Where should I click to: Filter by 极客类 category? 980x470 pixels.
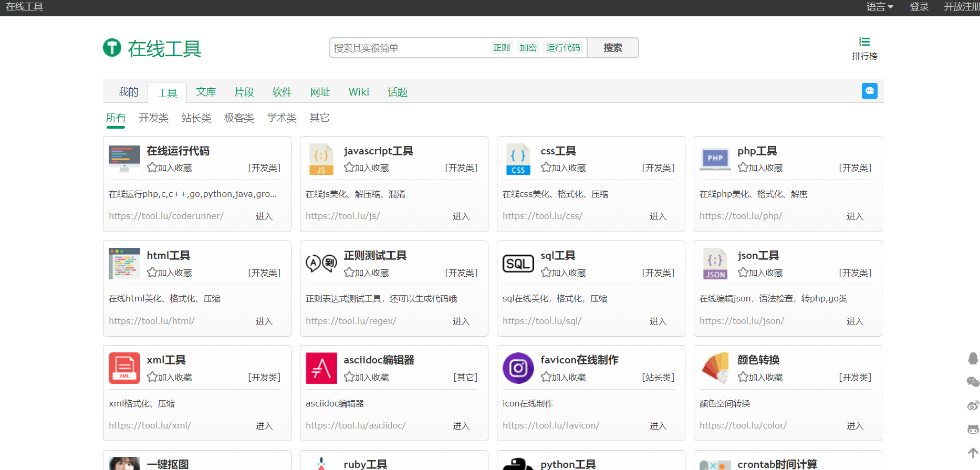[239, 118]
